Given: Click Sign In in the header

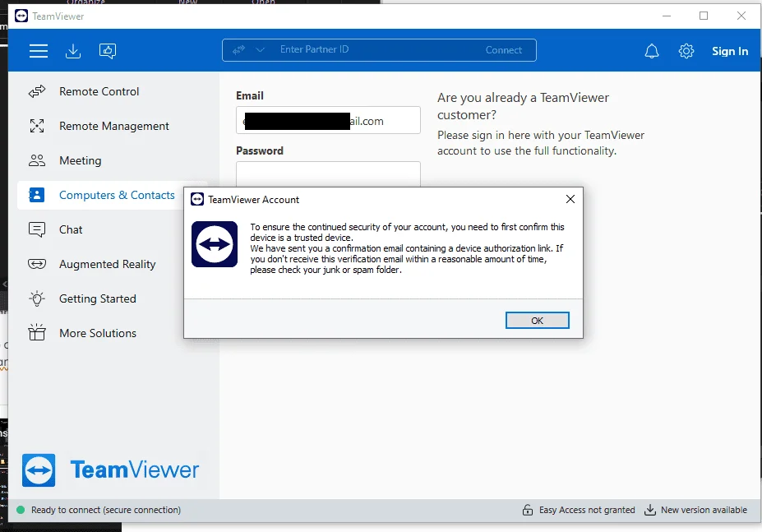Looking at the screenshot, I should pos(730,51).
